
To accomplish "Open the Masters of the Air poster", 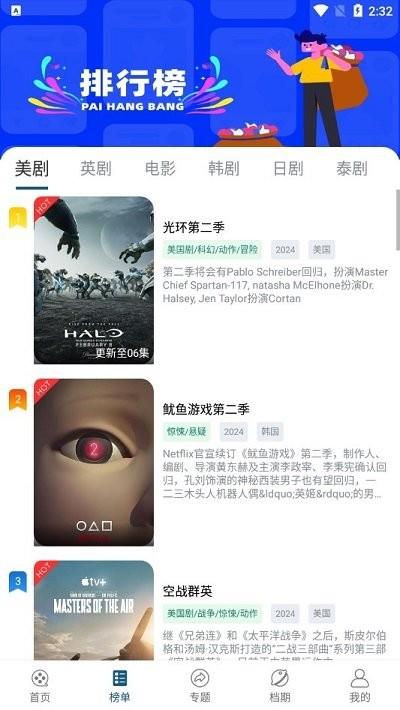I will (x=94, y=610).
